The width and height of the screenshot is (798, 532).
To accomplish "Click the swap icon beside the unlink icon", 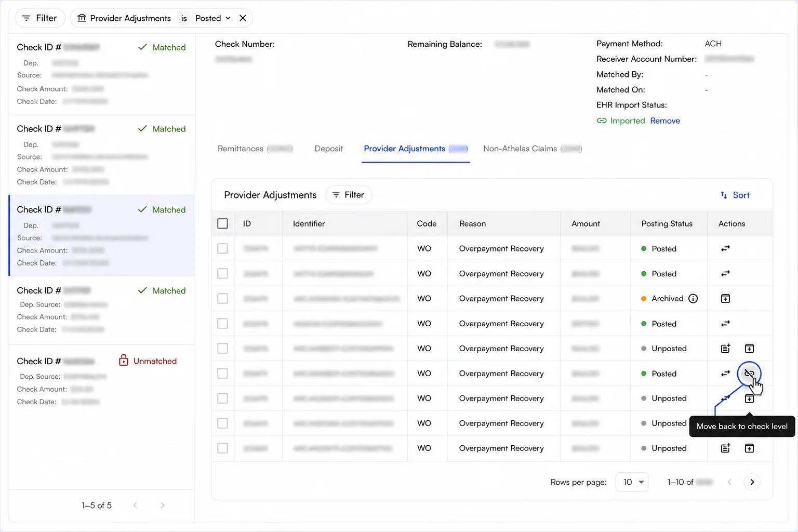I will (725, 374).
